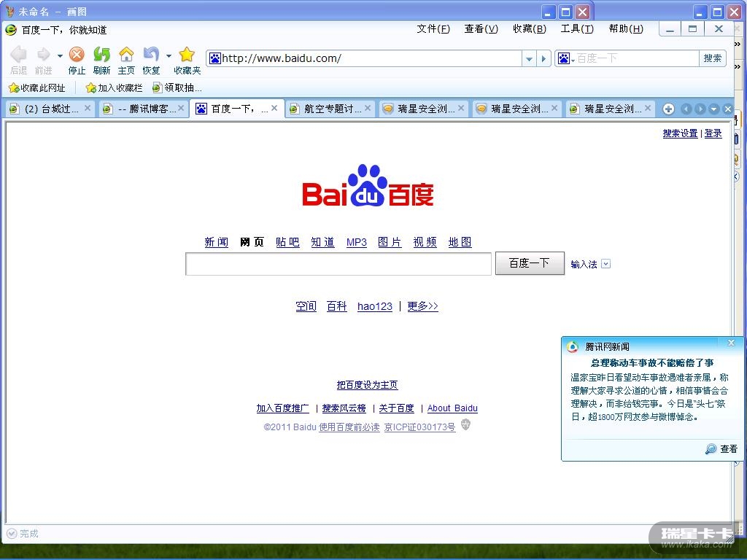Expand the forward history dropdown arrow
The image size is (747, 560).
coord(60,55)
